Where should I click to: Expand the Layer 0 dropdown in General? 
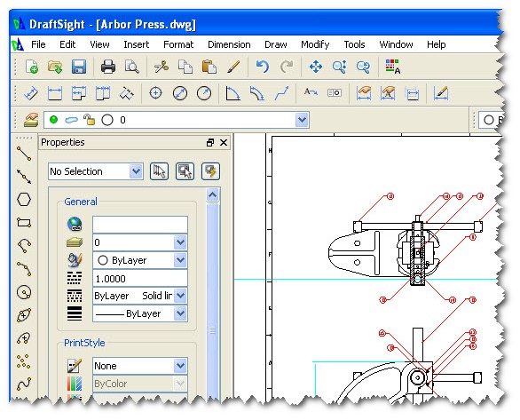click(180, 242)
